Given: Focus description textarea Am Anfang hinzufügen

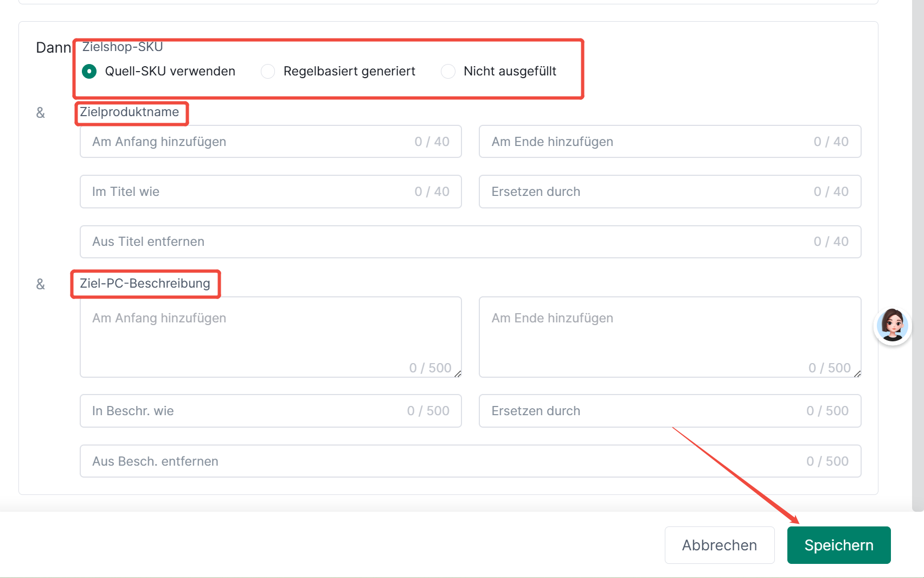Looking at the screenshot, I should tap(271, 337).
